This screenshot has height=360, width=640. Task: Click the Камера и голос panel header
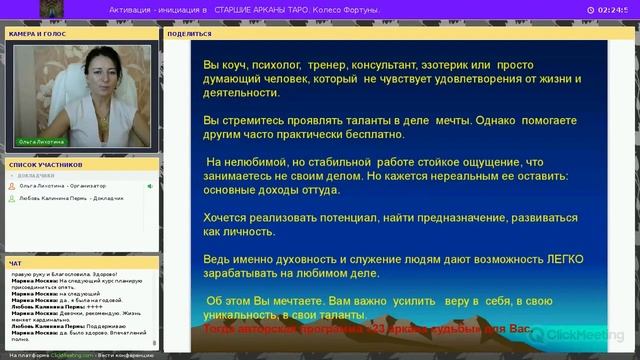[82, 34]
